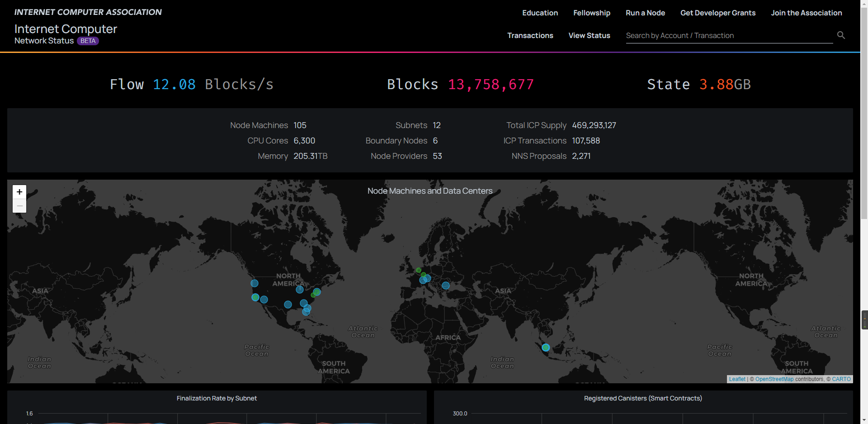Screen dimensions: 868x424
Task: Open the Education menu item
Action: pos(540,13)
